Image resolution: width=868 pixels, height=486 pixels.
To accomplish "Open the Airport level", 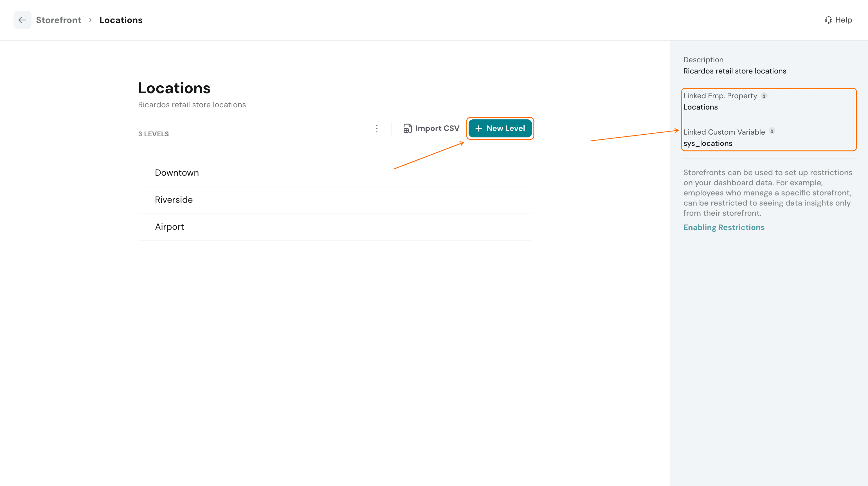I will coord(335,227).
